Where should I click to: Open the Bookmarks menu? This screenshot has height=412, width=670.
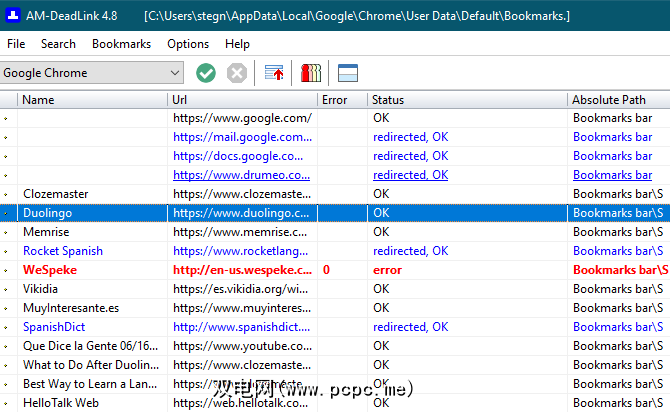tap(121, 44)
